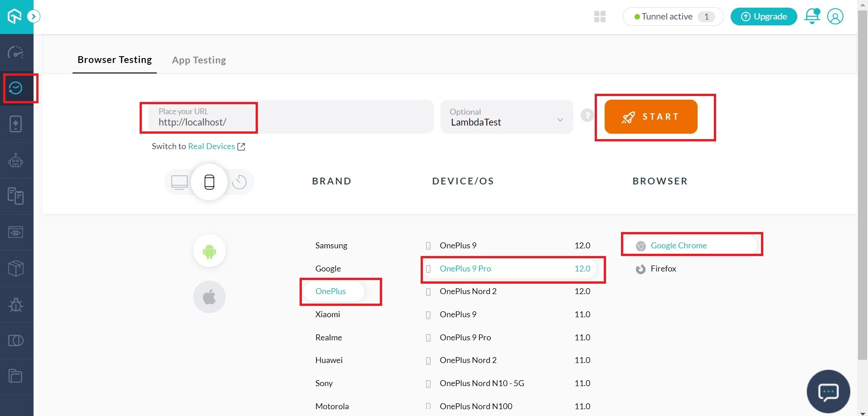Open the Visual UI Testing eye icon
The width and height of the screenshot is (868, 416).
point(16,232)
